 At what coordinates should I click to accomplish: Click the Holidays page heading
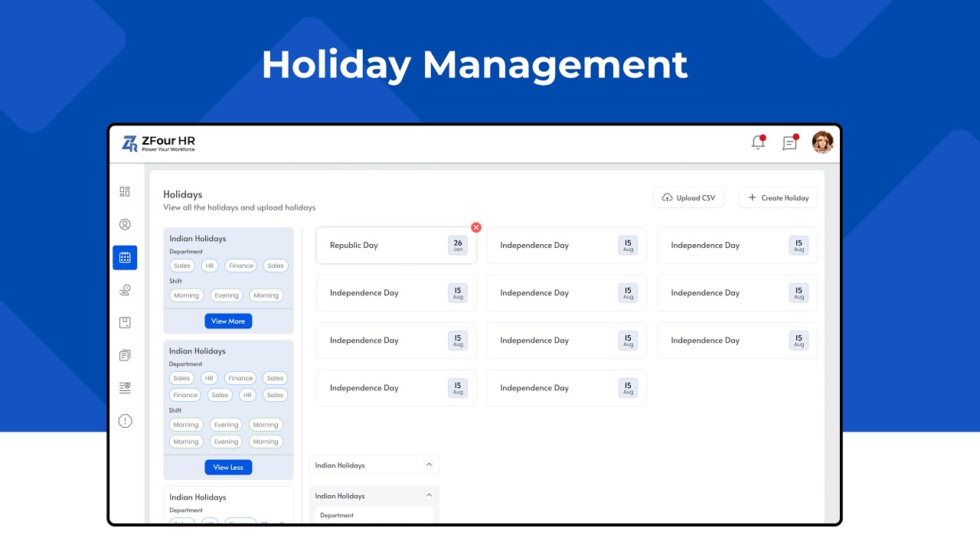click(x=182, y=194)
